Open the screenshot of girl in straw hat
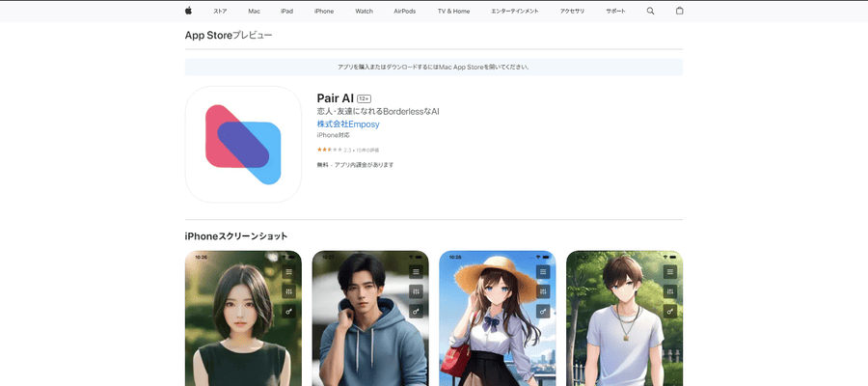Viewport: 868px width, 386px height. click(x=497, y=318)
